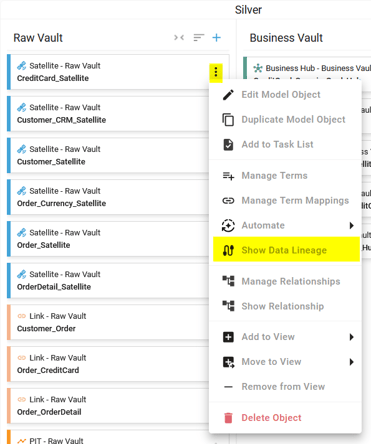The height and width of the screenshot is (444, 371).
Task: Click the link icon on Customer_Order card
Action: [22, 316]
